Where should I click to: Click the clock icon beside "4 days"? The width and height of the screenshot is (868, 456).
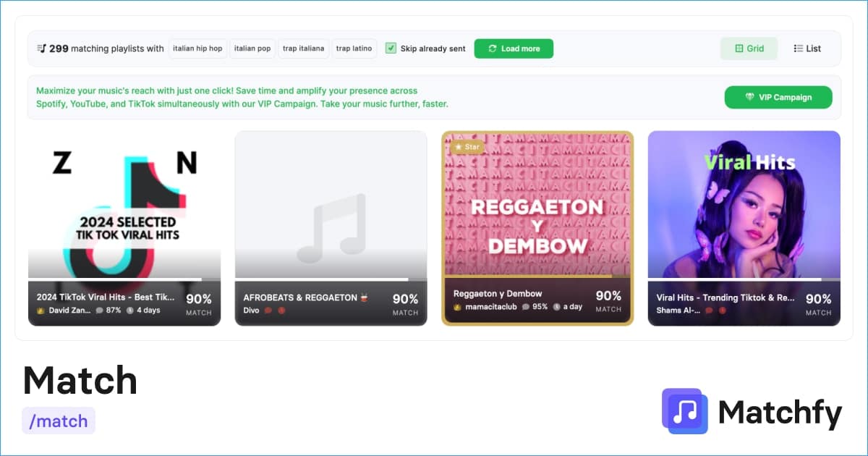pos(130,311)
